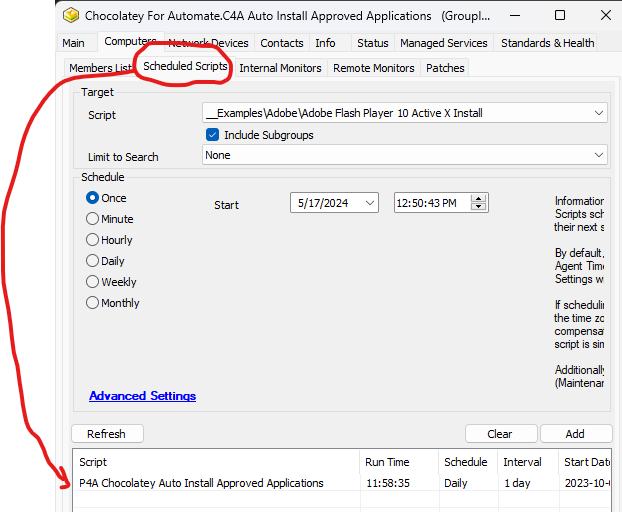Choose the Hourly schedule option
Screen dimensions: 622x512
click(x=93, y=240)
